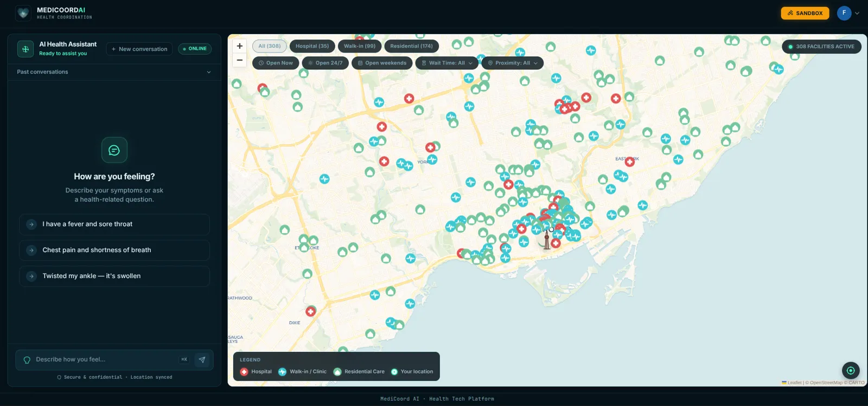Click hospital marker near DIXIE label
Screen dimensions: 868x406
point(311,312)
